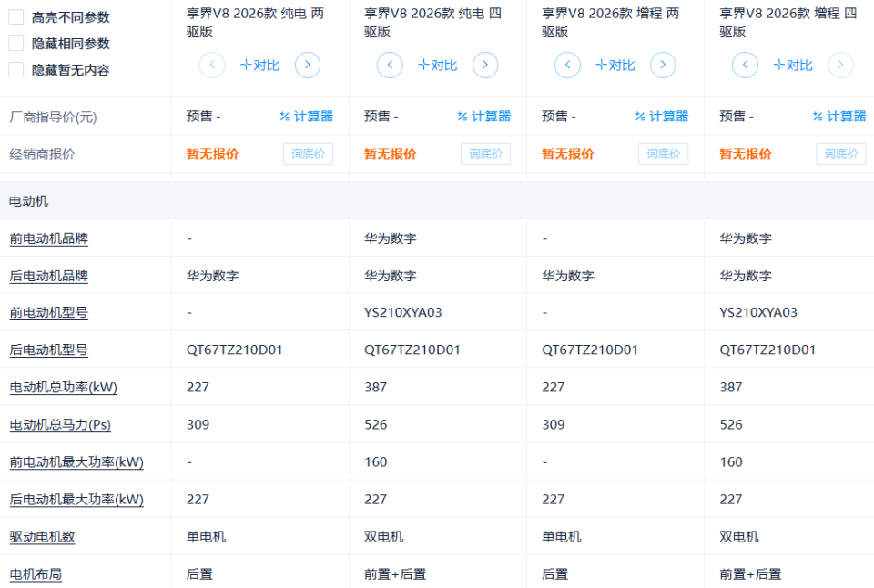Click the 厂商指导价(元) row label
Viewport: 874px width, 588px height.
pyautogui.click(x=53, y=117)
